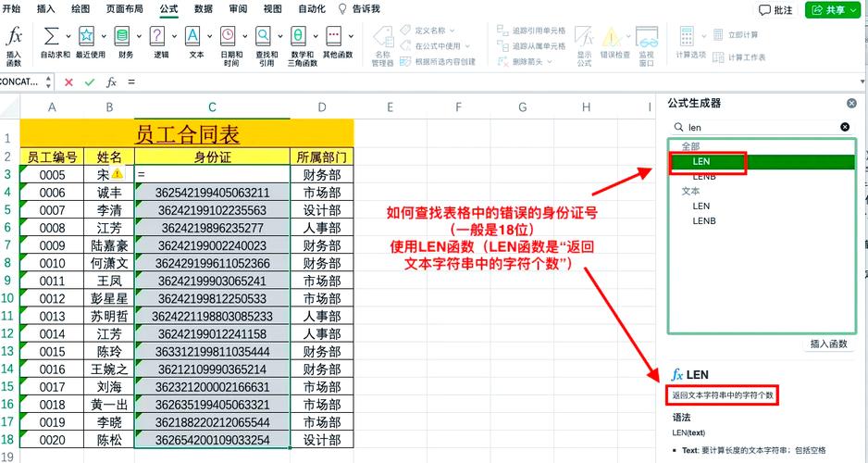Screen dimensions: 868x463
Task: Expand the Logical functions dropdown arrow
Action: pyautogui.click(x=174, y=36)
